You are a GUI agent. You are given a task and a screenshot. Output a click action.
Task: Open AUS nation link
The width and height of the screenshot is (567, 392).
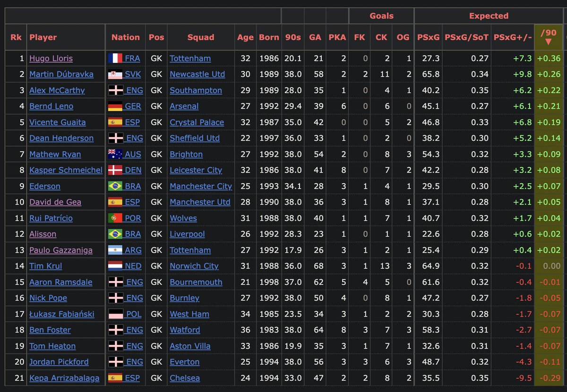(133, 154)
